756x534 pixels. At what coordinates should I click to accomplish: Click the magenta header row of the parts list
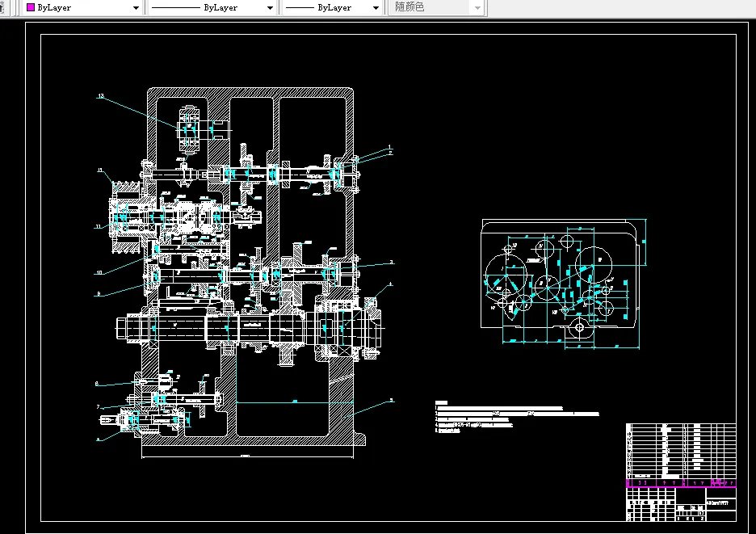(x=681, y=482)
